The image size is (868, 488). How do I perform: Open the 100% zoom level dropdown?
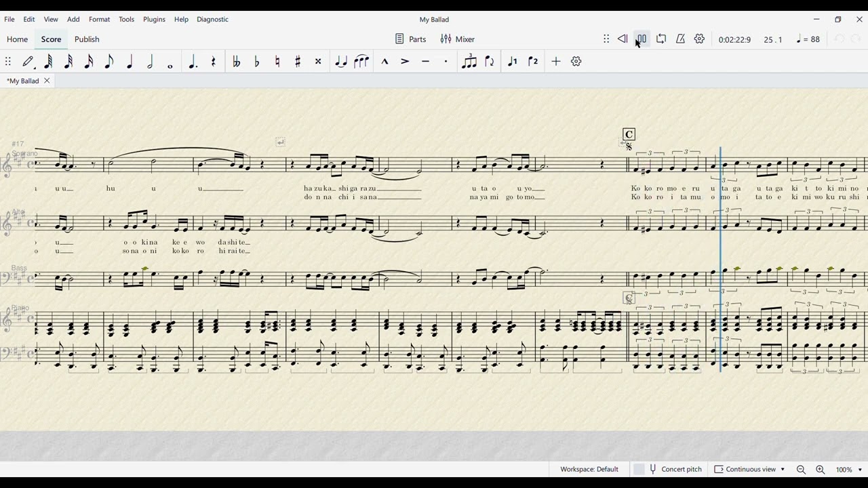pyautogui.click(x=849, y=470)
